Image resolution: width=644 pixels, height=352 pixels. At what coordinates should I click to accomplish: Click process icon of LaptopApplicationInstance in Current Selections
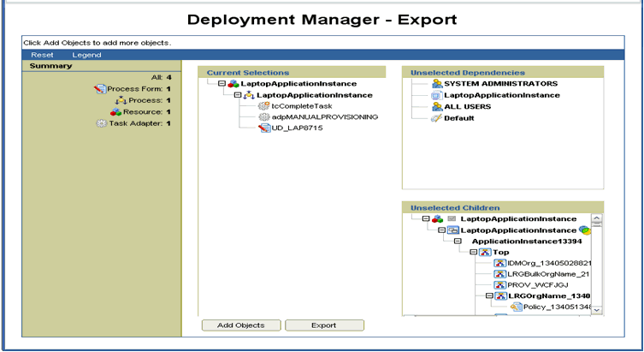click(x=249, y=95)
